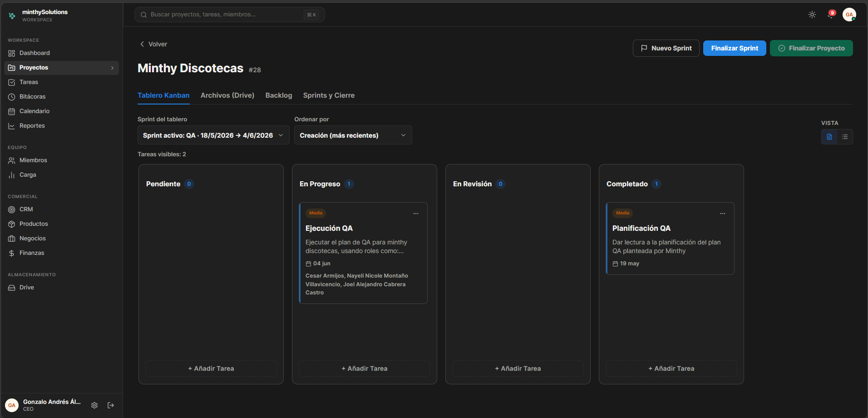The image size is (868, 418).
Task: Open the Planificación QA card options menu
Action: [723, 214]
